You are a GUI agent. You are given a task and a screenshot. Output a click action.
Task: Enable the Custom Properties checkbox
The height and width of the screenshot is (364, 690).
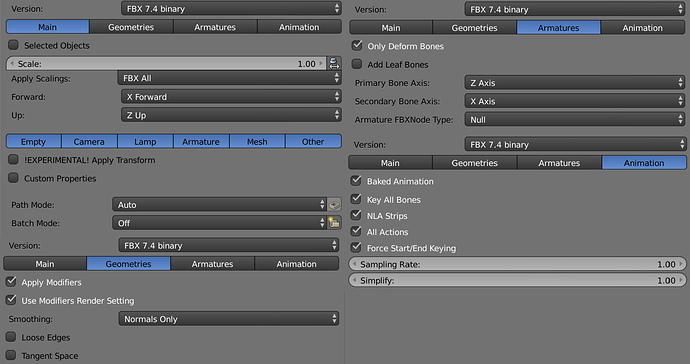click(x=14, y=178)
